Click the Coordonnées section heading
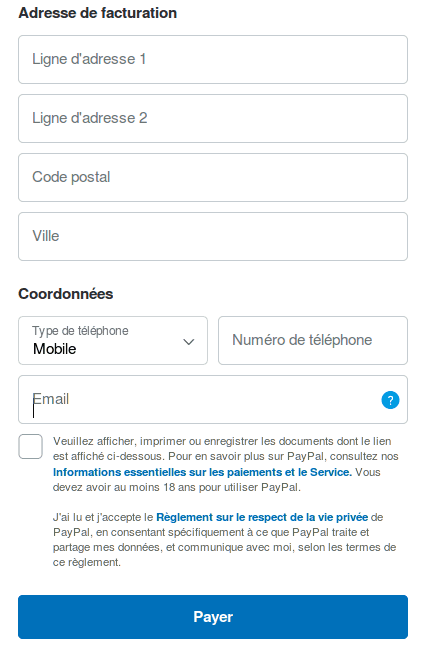The image size is (440, 649). [66, 294]
